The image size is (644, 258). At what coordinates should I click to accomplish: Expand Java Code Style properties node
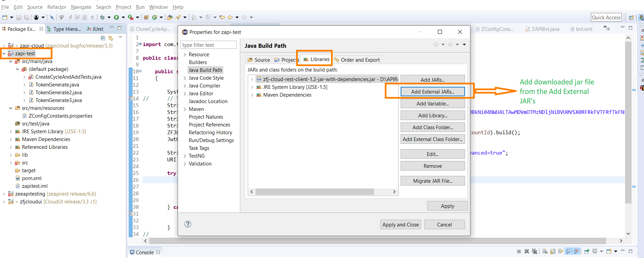185,78
